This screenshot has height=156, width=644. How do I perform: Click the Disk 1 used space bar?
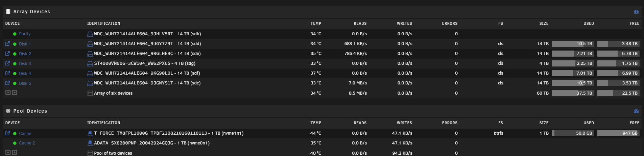click(x=573, y=44)
